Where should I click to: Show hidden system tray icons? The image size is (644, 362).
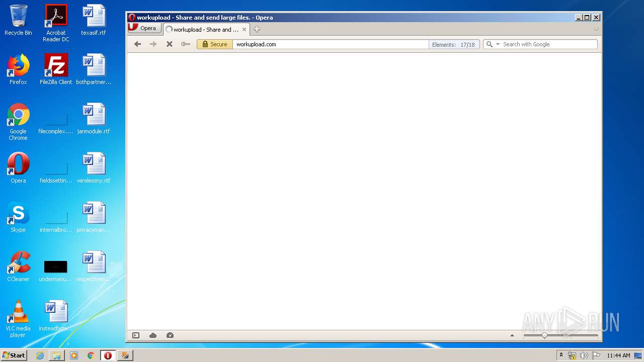point(561,355)
